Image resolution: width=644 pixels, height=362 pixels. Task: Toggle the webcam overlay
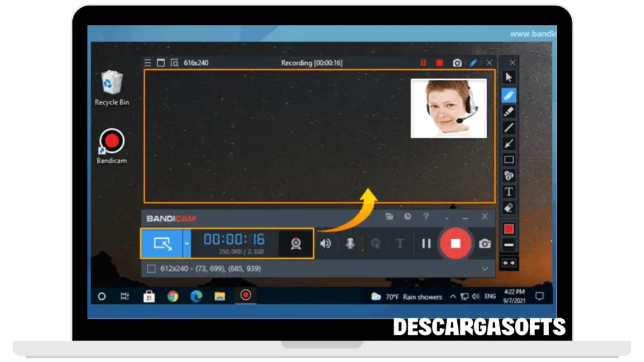[x=296, y=243]
